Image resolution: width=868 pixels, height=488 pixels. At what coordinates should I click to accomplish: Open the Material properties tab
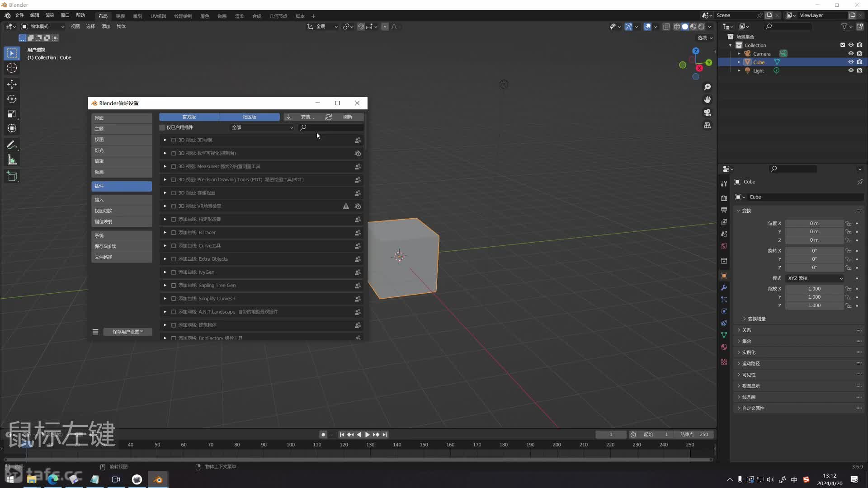[x=724, y=347]
